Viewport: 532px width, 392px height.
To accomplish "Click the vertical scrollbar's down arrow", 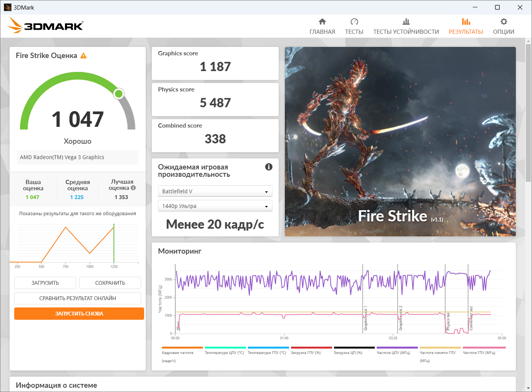I will coord(529,388).
